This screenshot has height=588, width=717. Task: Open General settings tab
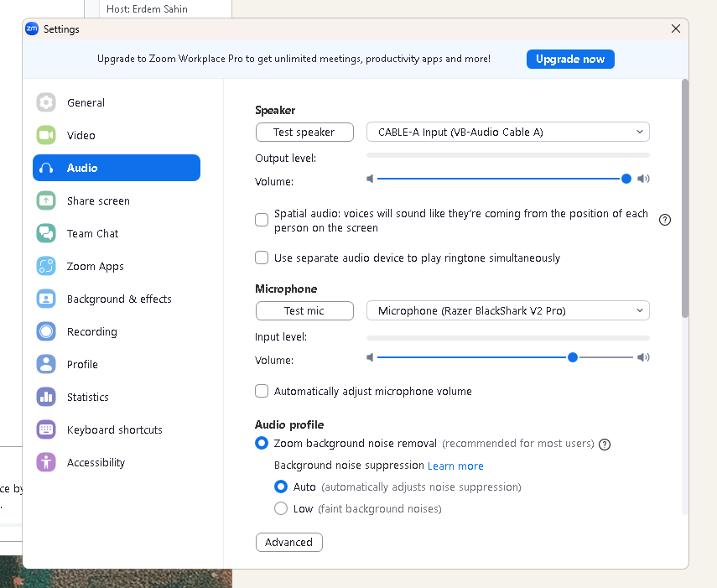pos(117,102)
